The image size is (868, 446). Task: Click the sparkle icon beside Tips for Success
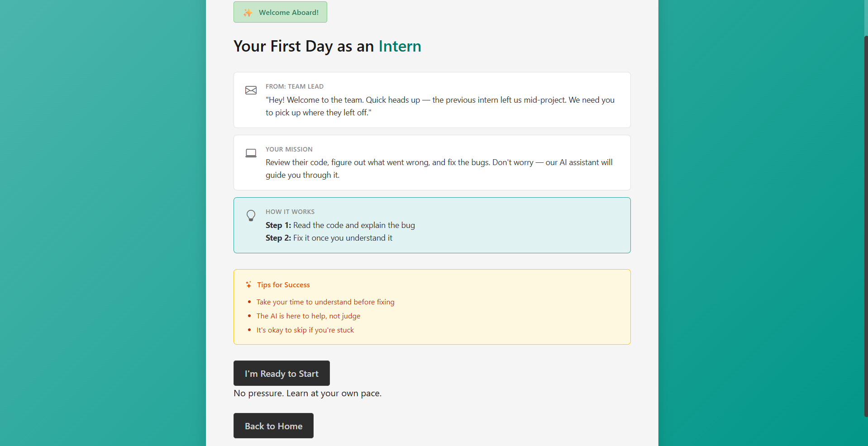click(248, 285)
